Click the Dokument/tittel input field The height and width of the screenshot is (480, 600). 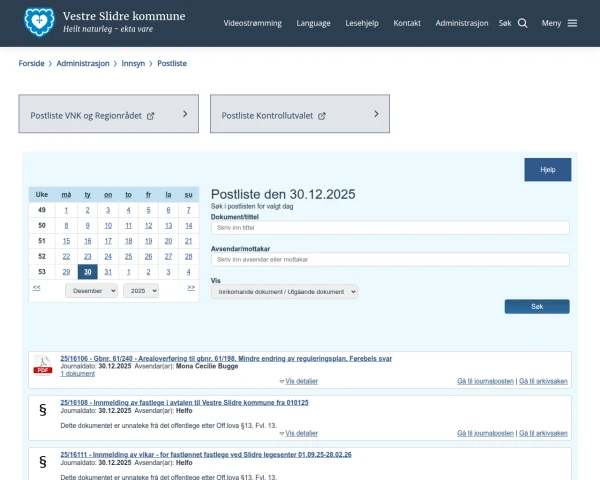[x=390, y=227]
